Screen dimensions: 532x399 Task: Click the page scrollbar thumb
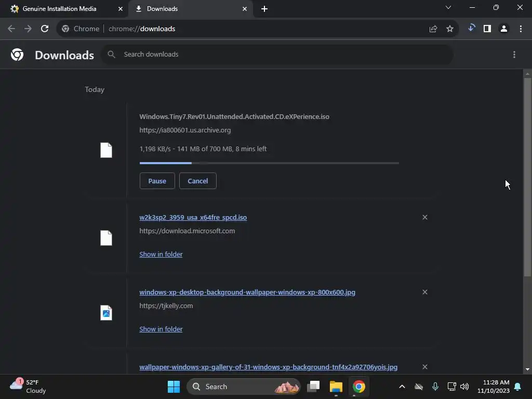click(527, 177)
